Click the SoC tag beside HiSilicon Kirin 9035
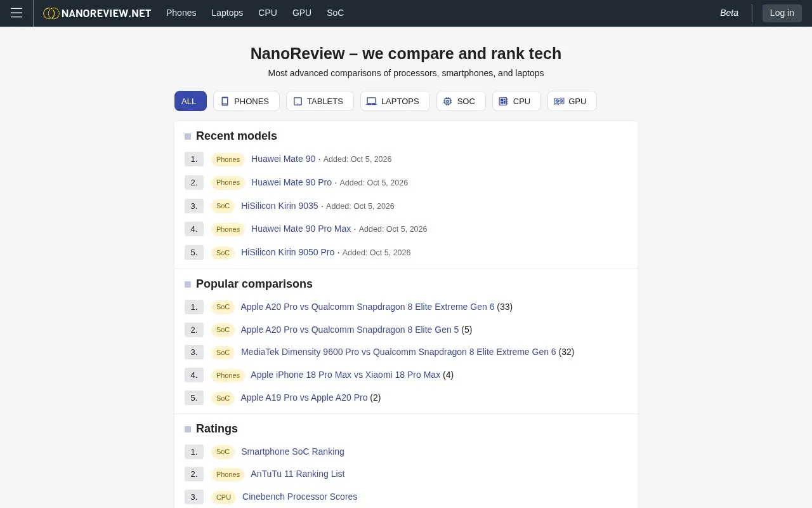Screen dimensions: 812x508 [223, 206]
